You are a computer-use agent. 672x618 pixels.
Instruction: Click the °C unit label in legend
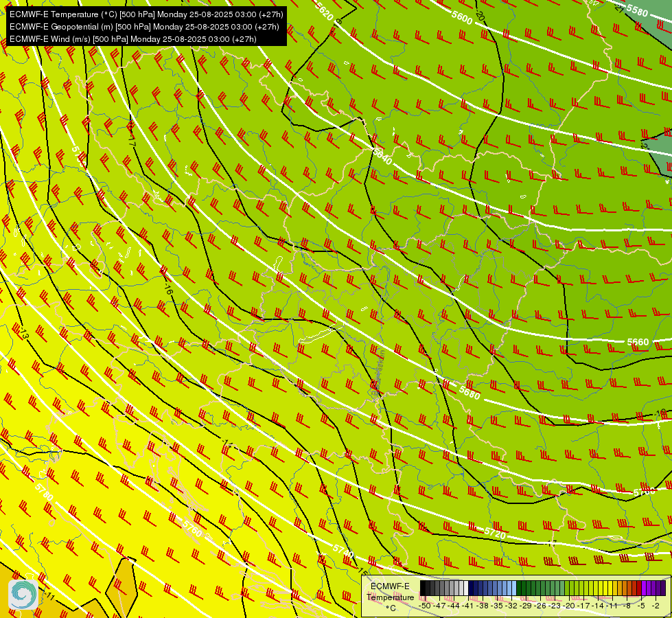[x=391, y=608]
